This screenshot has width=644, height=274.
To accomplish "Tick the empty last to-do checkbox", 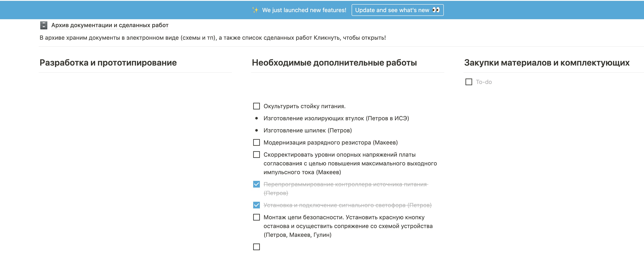I will point(257,247).
